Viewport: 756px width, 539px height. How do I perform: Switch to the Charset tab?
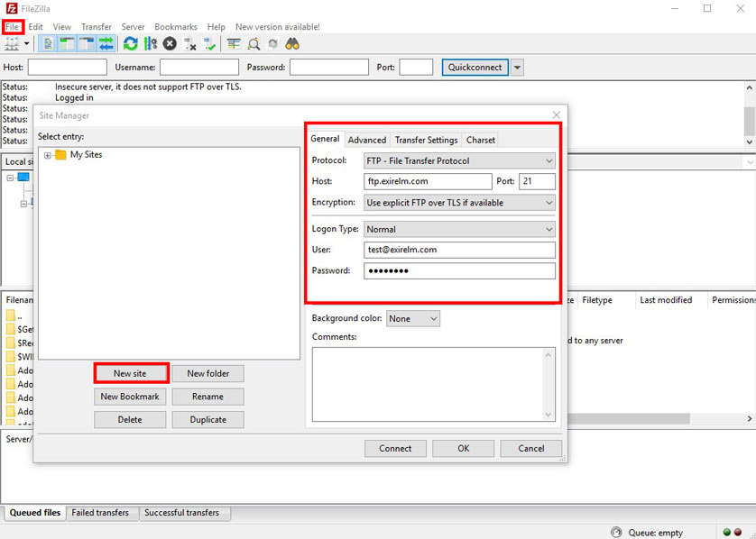[480, 140]
